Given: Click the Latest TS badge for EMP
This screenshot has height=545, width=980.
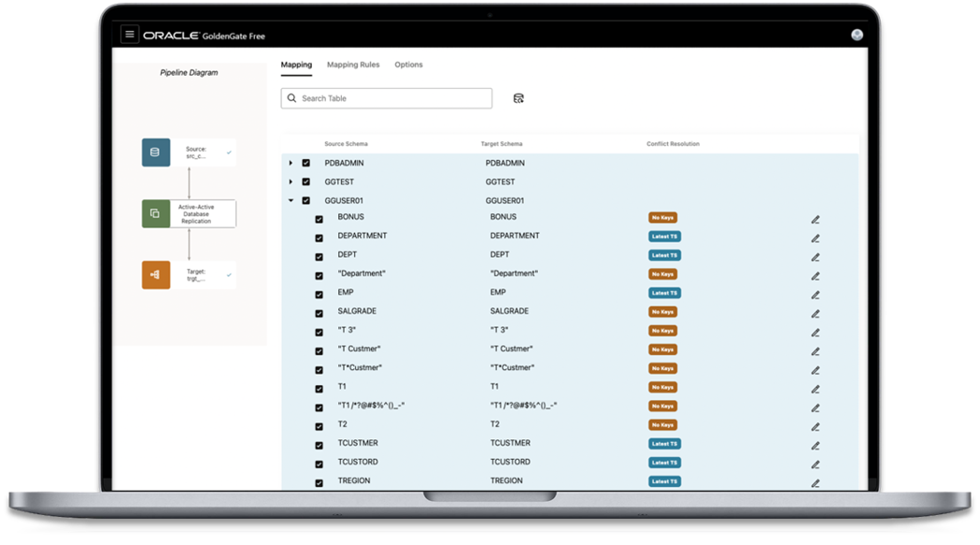Looking at the screenshot, I should (x=664, y=293).
